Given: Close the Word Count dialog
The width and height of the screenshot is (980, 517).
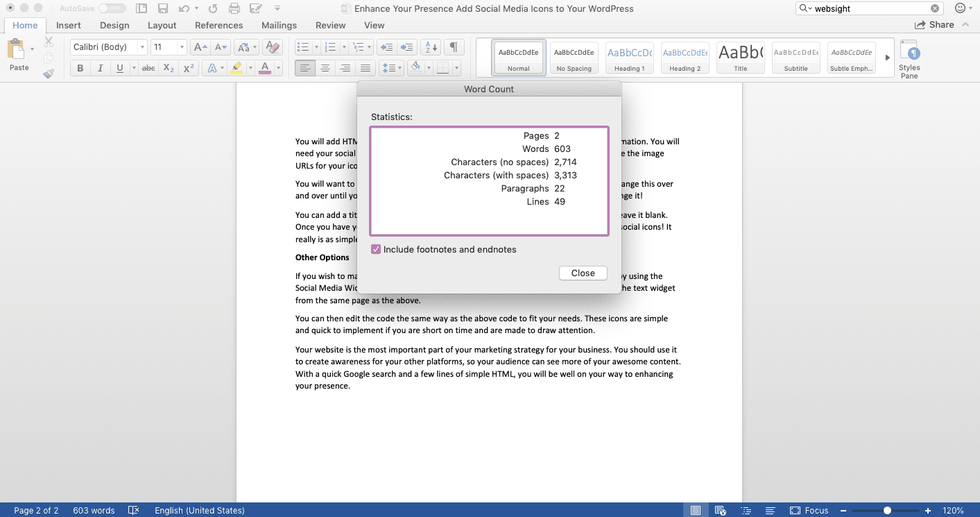Looking at the screenshot, I should [x=583, y=273].
